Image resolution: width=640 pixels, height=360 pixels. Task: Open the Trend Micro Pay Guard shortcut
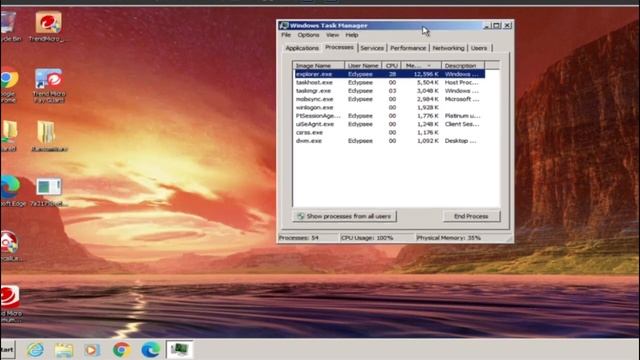tap(49, 85)
